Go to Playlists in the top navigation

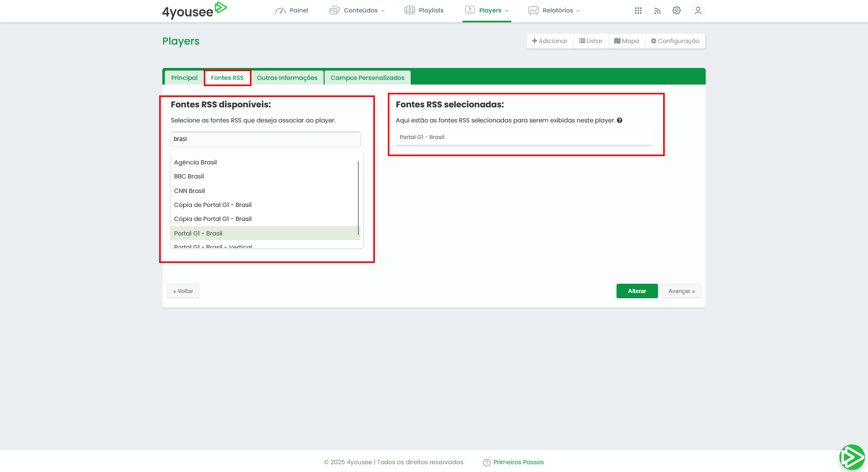424,10
